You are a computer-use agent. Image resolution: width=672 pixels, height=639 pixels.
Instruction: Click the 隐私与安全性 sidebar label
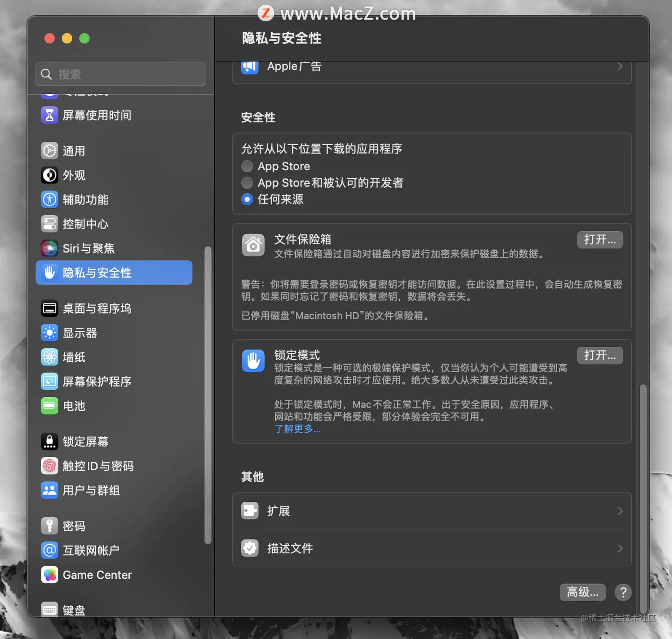tap(97, 273)
